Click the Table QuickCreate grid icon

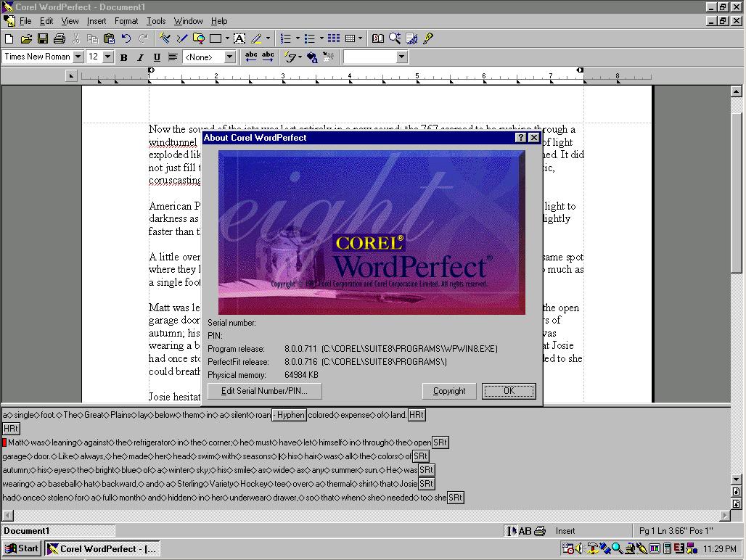click(x=351, y=38)
